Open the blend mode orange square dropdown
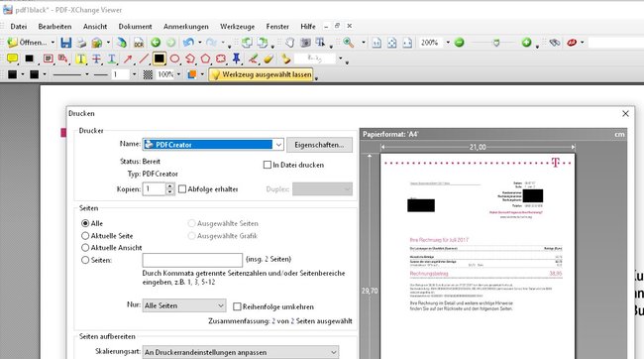The width and height of the screenshot is (644, 359). click(202, 74)
